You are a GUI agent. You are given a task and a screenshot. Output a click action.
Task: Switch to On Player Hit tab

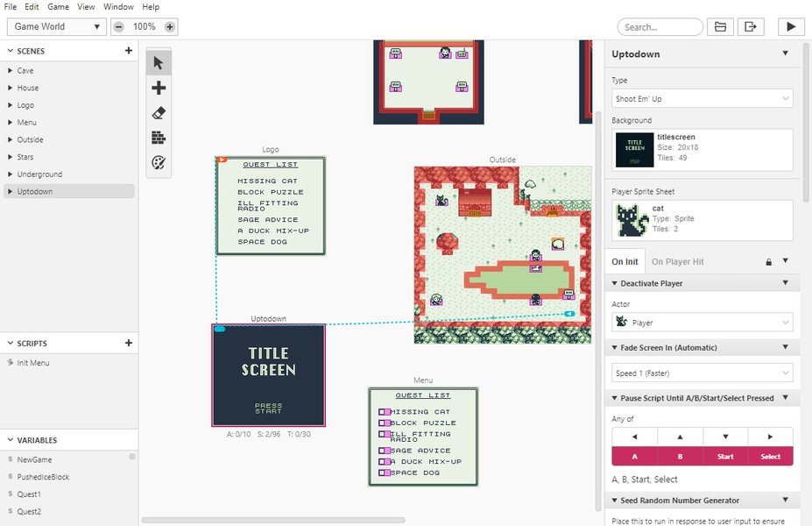click(677, 261)
